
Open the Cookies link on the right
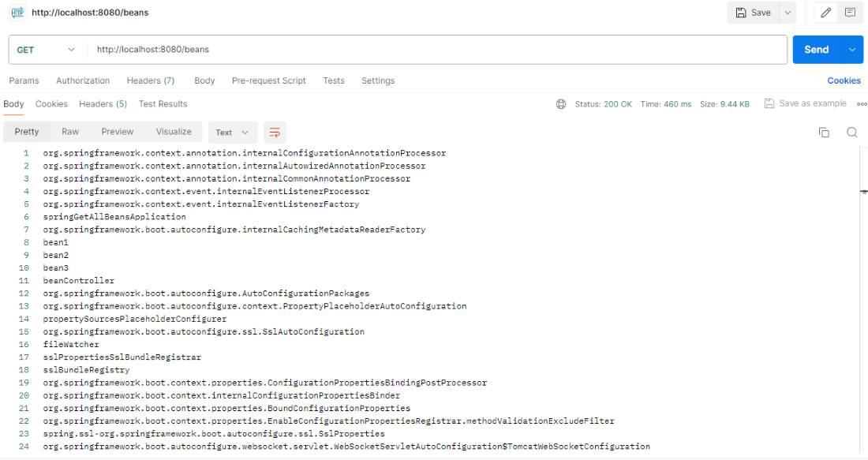point(844,80)
